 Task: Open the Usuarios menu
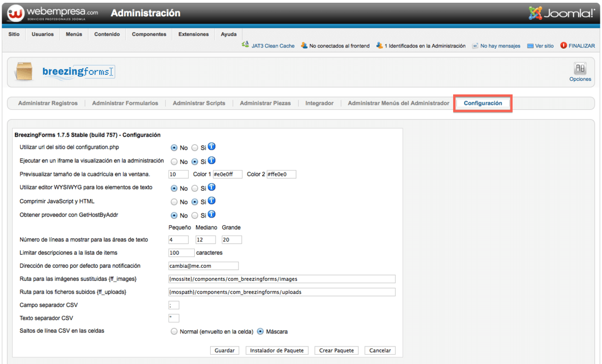(43, 34)
